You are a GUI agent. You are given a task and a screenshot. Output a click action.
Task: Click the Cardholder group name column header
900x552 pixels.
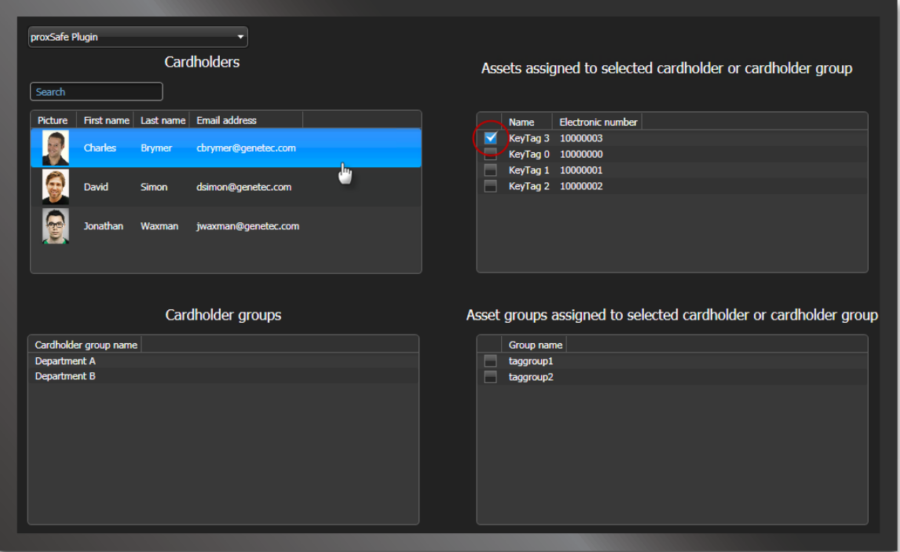coord(86,345)
